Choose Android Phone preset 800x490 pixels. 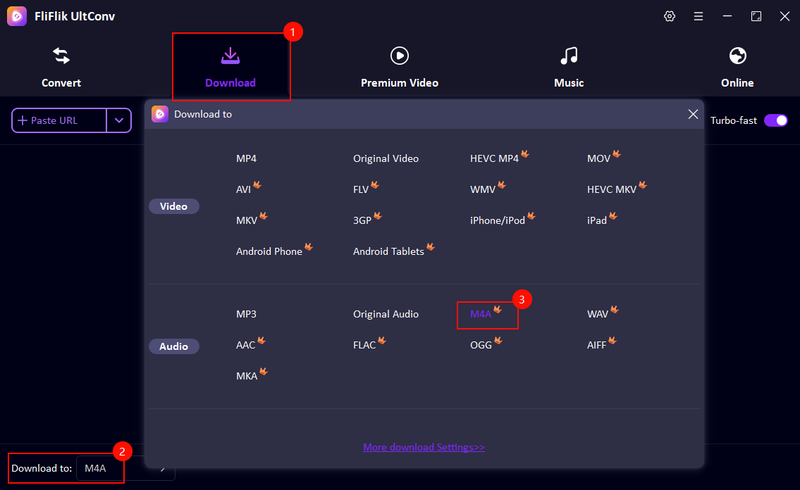click(x=269, y=252)
